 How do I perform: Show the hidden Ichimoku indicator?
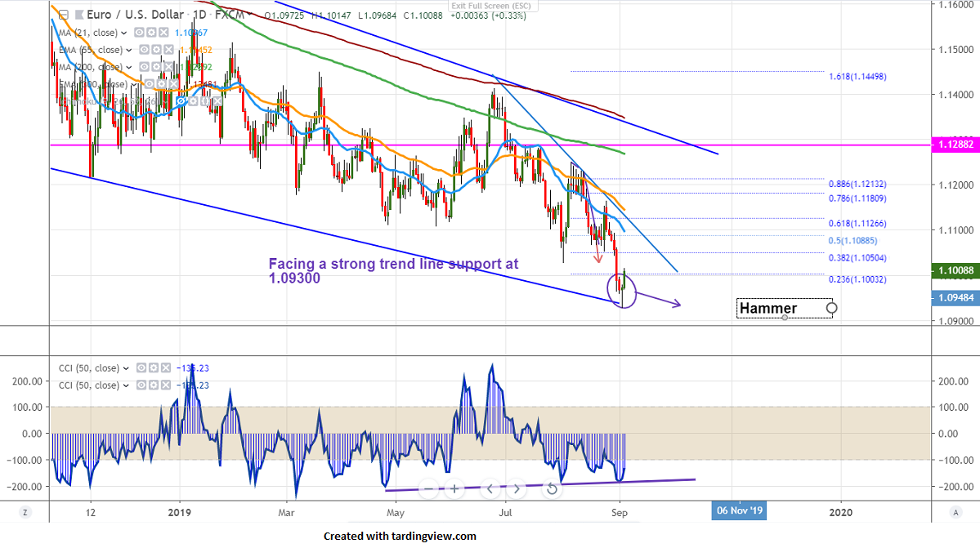coord(181,101)
